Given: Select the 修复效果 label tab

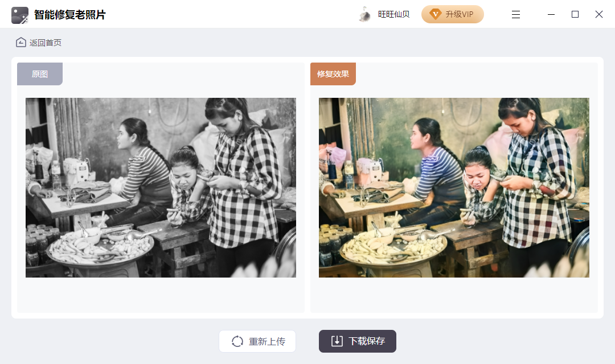Looking at the screenshot, I should [x=333, y=74].
